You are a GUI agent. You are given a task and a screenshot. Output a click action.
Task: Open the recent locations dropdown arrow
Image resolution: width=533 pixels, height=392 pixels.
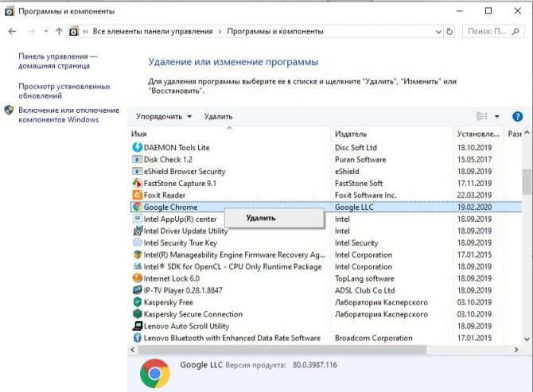(x=46, y=31)
